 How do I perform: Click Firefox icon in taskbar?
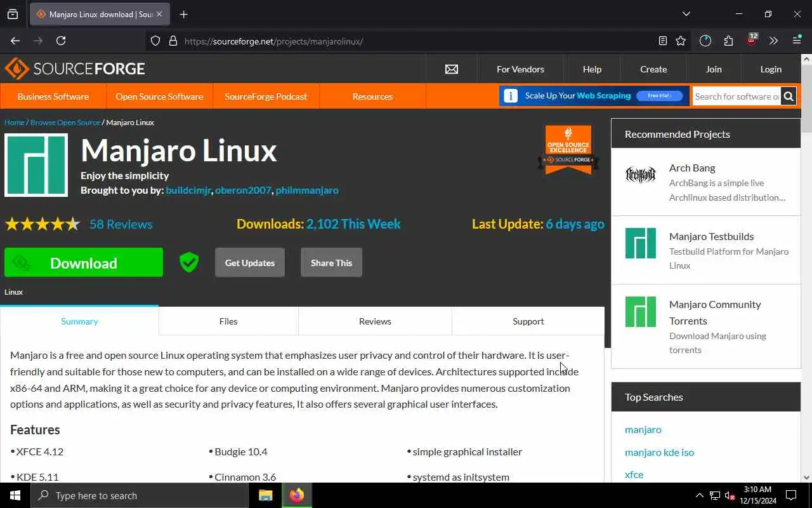[297, 495]
